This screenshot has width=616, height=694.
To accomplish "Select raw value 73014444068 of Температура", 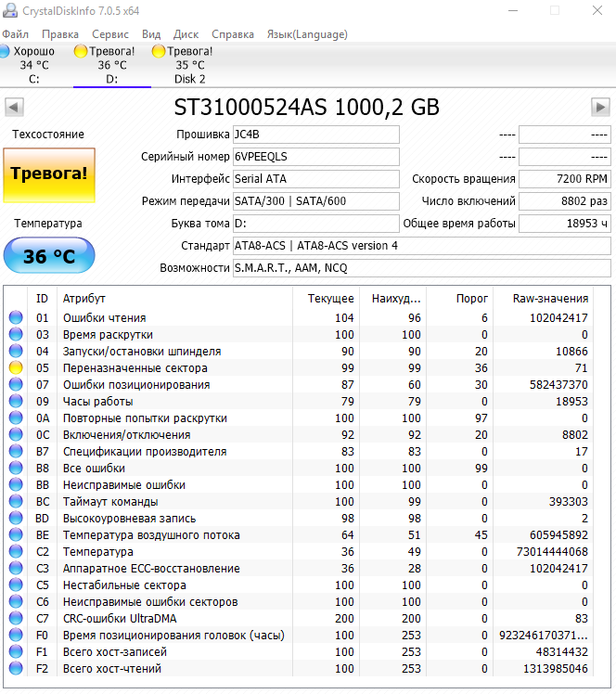I will click(x=552, y=551).
